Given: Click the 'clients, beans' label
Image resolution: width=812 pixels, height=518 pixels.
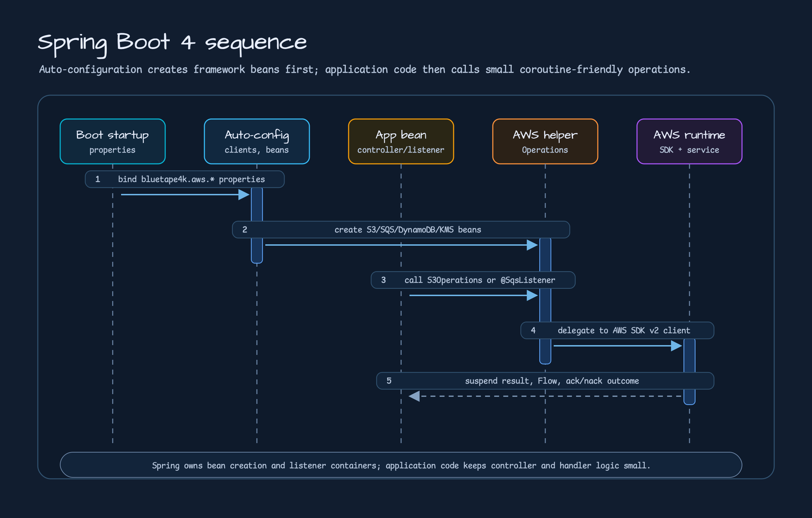Looking at the screenshot, I should point(257,150).
